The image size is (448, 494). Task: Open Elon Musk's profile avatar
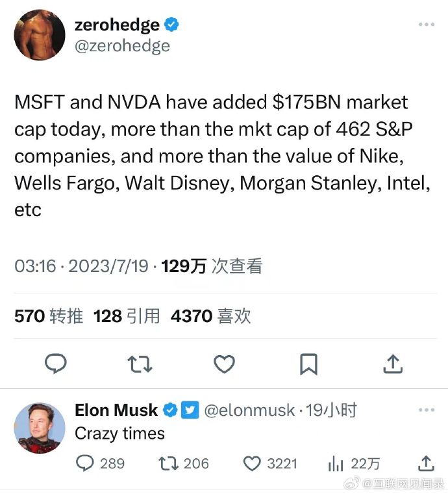(40, 428)
